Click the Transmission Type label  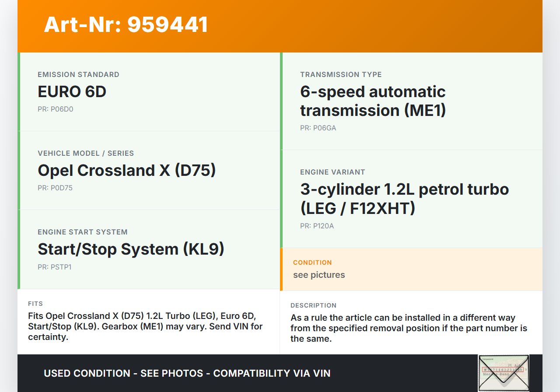pos(341,75)
